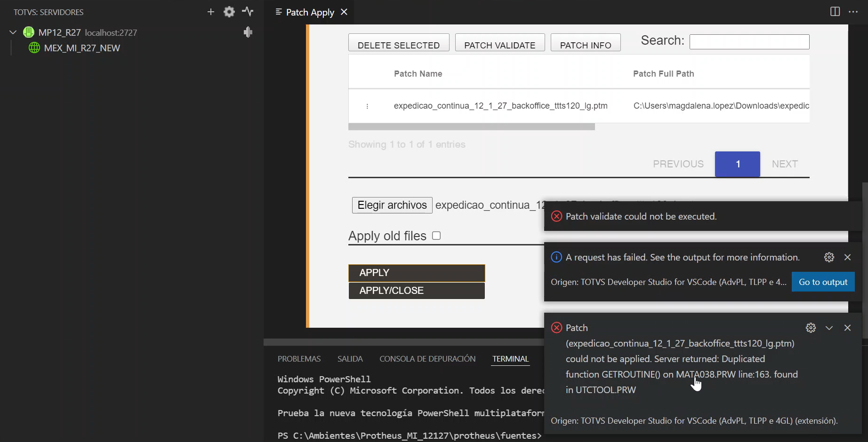Open the SALIDA panel tab
Screen dimensions: 868x442
[350, 359]
